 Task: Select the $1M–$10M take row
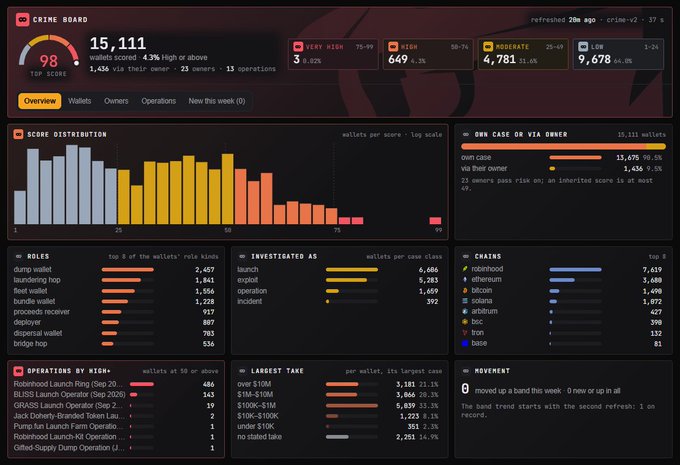338,395
